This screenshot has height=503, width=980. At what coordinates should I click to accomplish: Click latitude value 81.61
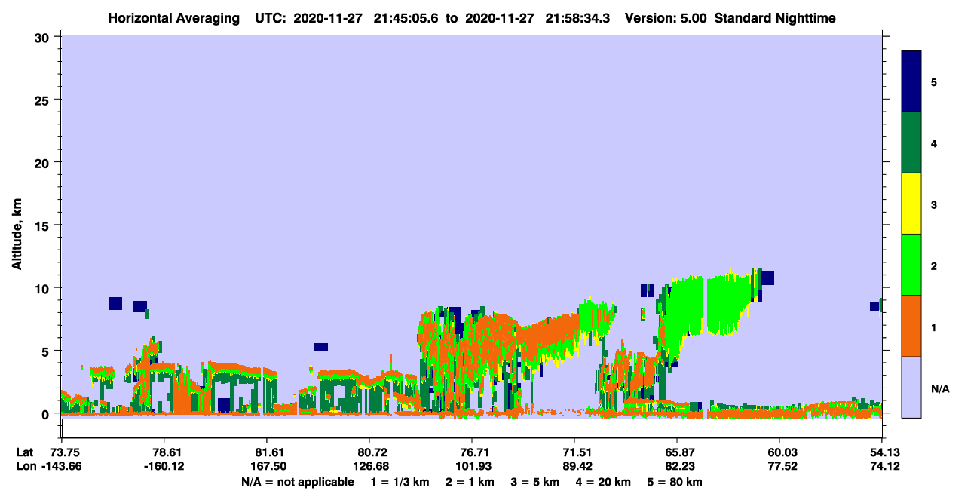[x=267, y=452]
